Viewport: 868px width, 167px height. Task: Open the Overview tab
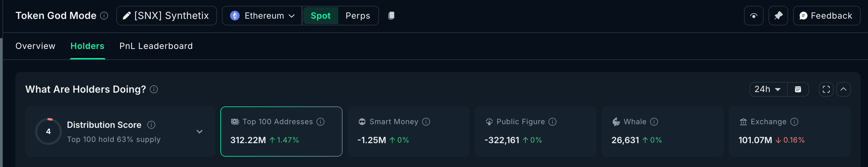click(x=35, y=46)
